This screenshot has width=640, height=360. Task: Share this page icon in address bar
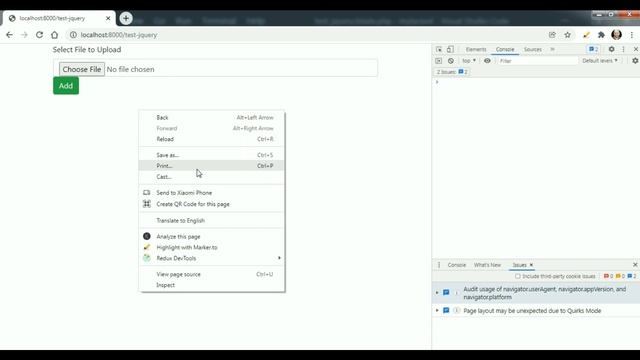tap(552, 35)
